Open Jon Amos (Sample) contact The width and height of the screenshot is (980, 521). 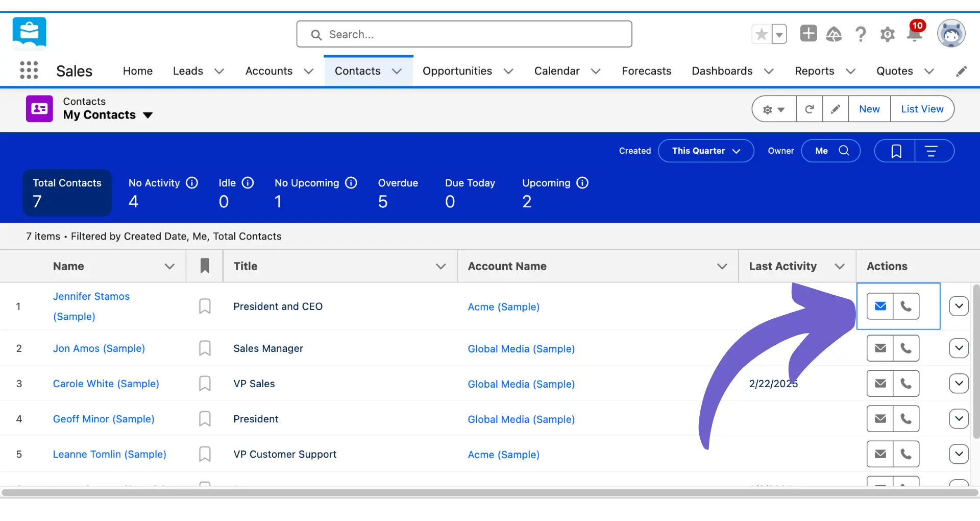[99, 348]
